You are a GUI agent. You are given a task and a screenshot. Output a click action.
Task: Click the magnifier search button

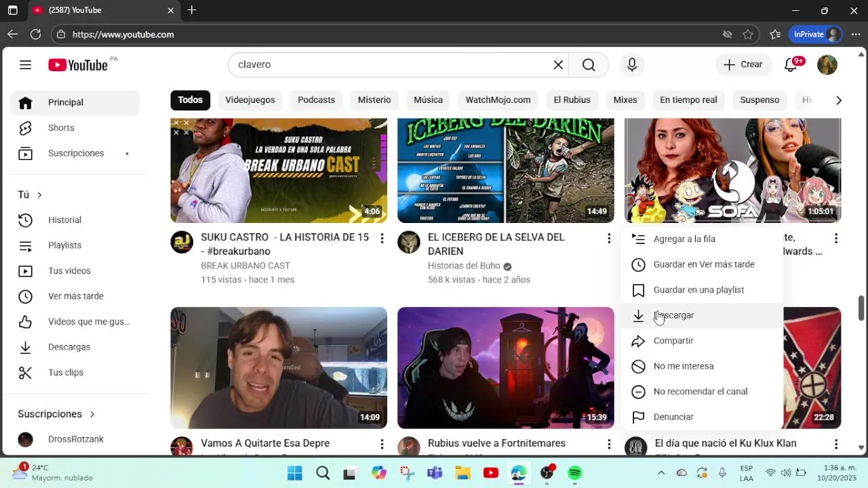[x=589, y=64]
